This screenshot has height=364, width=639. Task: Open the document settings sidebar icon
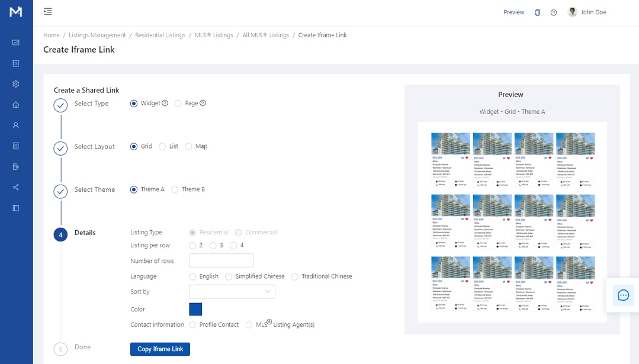click(16, 166)
